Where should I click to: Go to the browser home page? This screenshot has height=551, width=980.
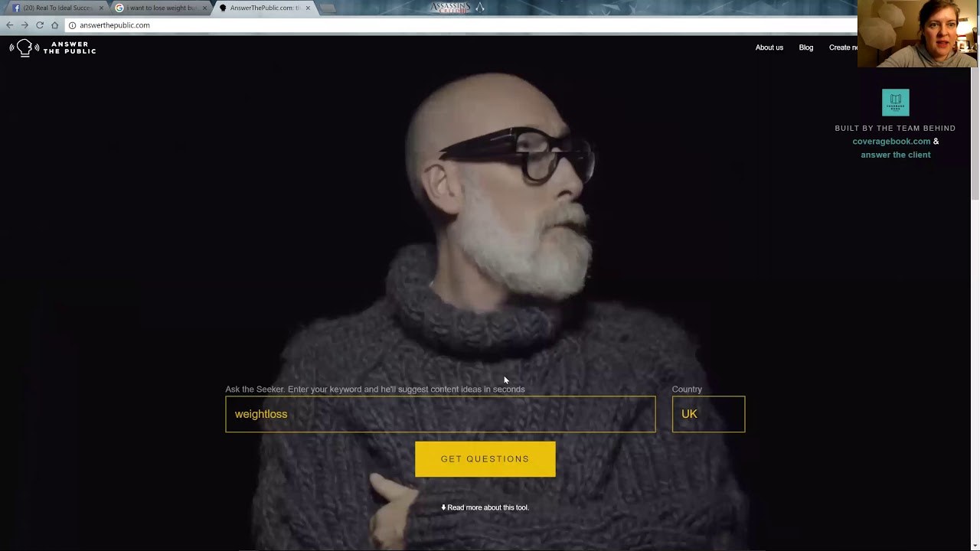[x=54, y=25]
